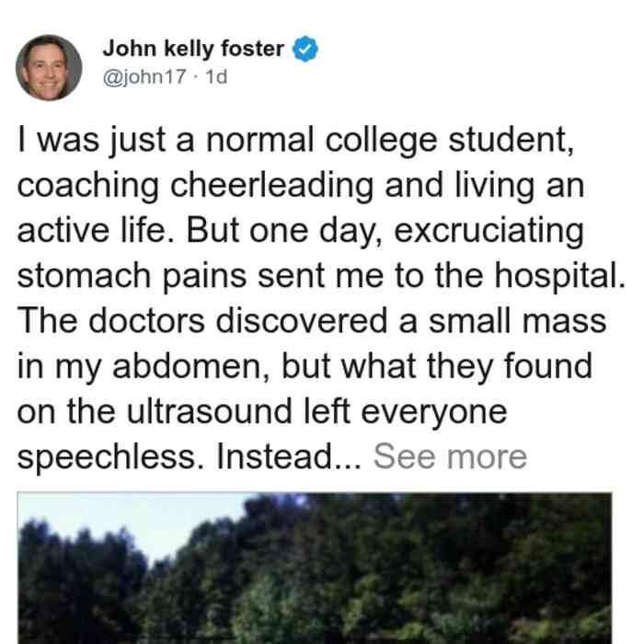Open John kelly foster's profile picture
This screenshot has width=644, height=644.
point(49,68)
